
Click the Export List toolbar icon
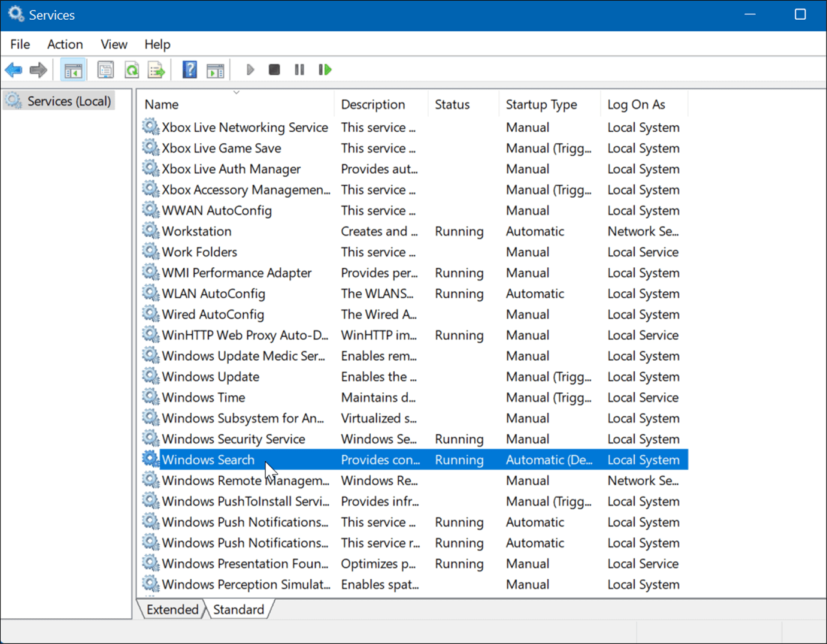point(156,70)
